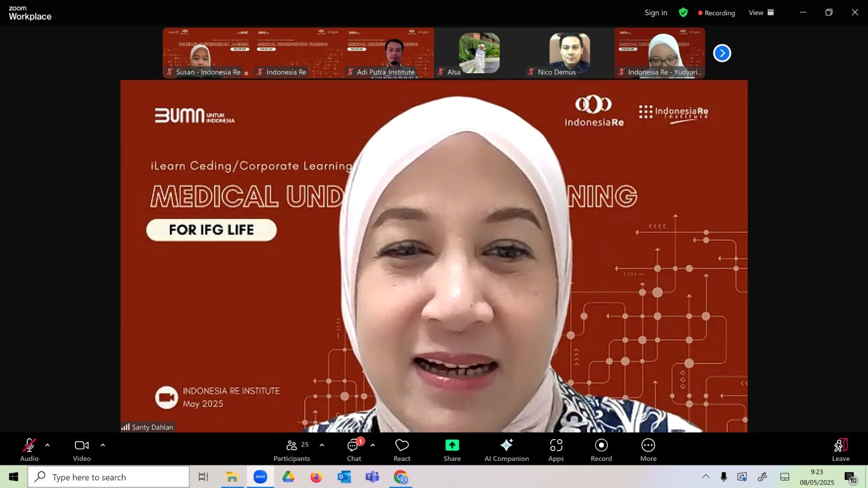The image size is (868, 488).
Task: Click the Sign in link
Action: click(x=656, y=12)
